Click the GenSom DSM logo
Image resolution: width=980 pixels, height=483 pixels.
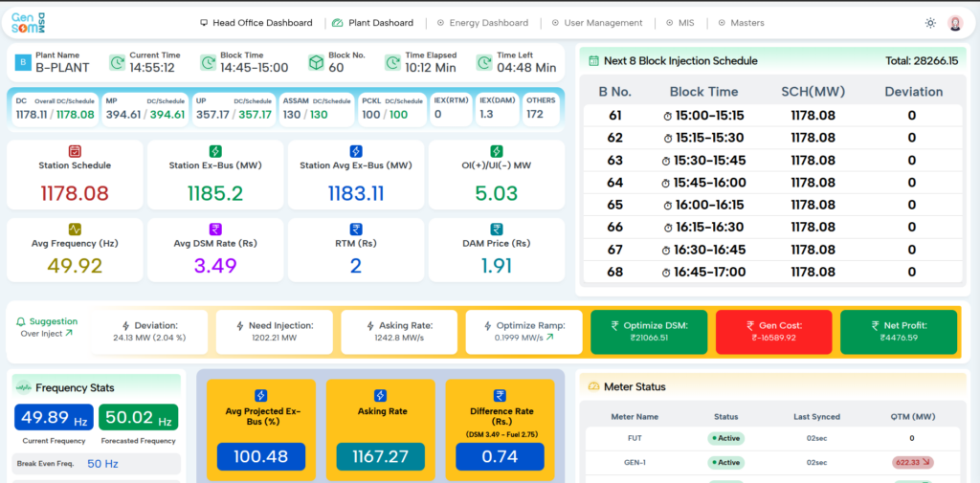(x=28, y=23)
